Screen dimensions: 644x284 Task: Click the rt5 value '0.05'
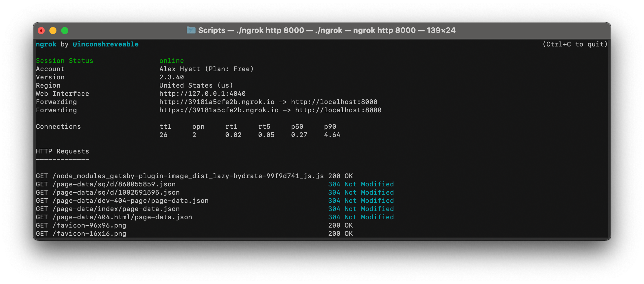click(266, 135)
